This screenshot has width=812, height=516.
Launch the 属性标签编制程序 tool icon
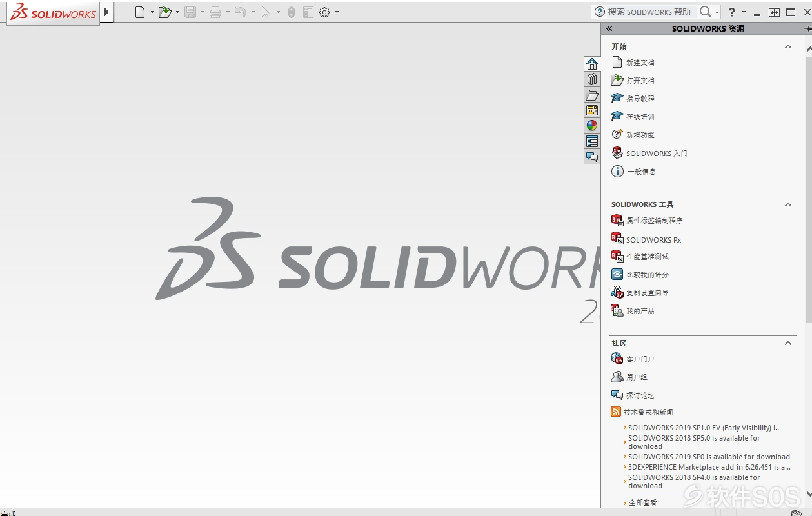point(617,221)
